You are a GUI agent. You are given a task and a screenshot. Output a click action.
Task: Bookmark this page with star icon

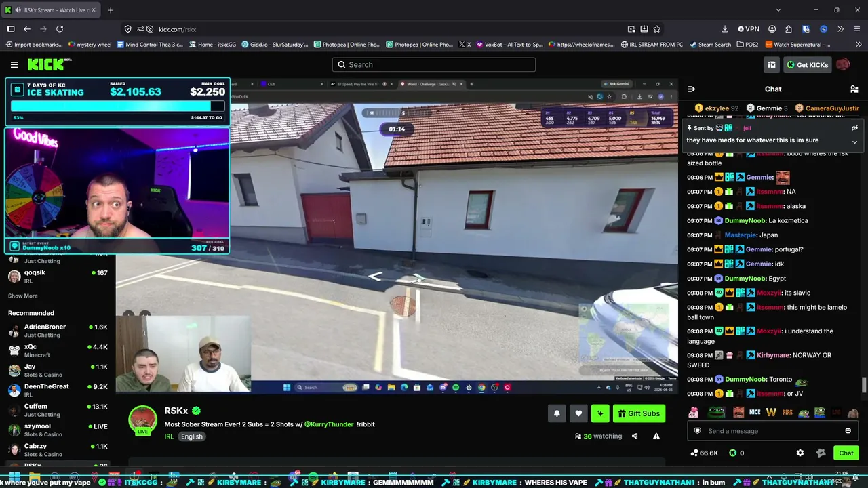point(657,29)
